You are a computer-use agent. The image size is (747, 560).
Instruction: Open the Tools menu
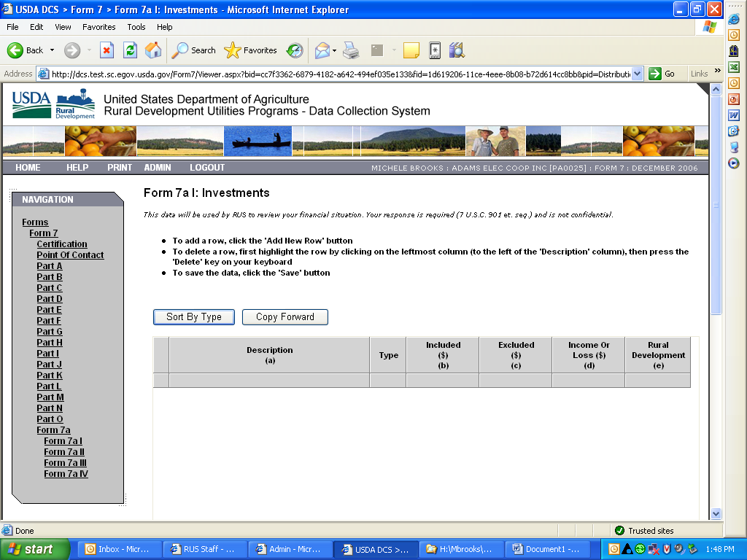click(136, 27)
